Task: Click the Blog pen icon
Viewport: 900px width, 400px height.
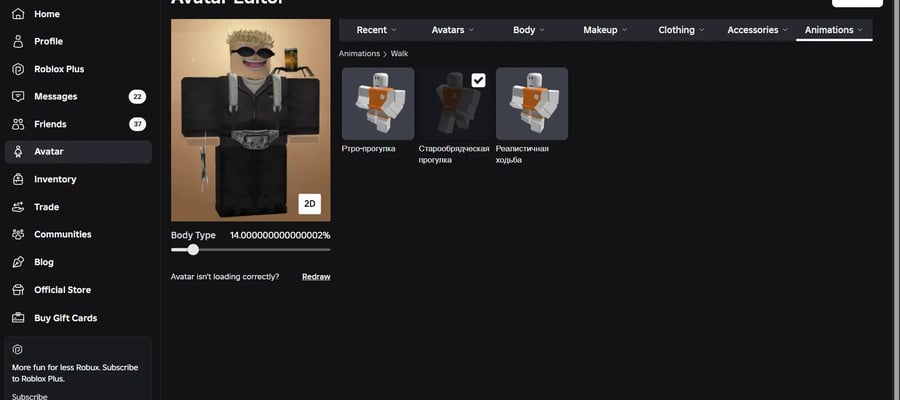Action: 18,262
